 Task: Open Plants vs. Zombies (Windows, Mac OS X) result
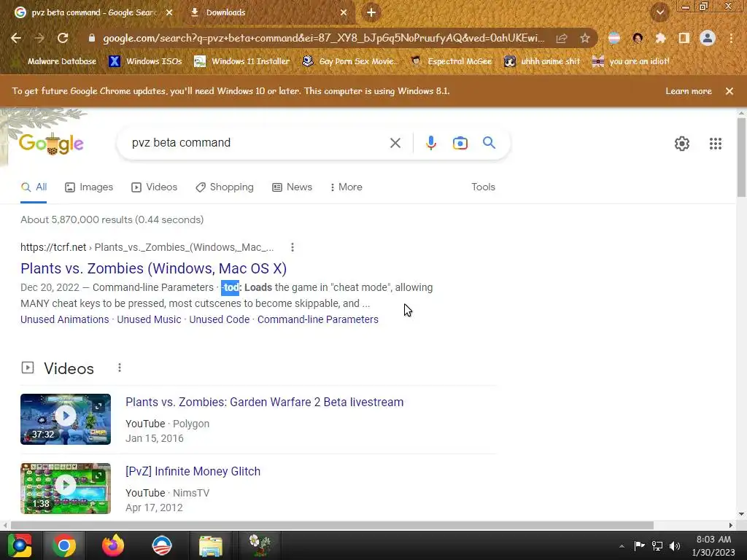click(x=153, y=268)
